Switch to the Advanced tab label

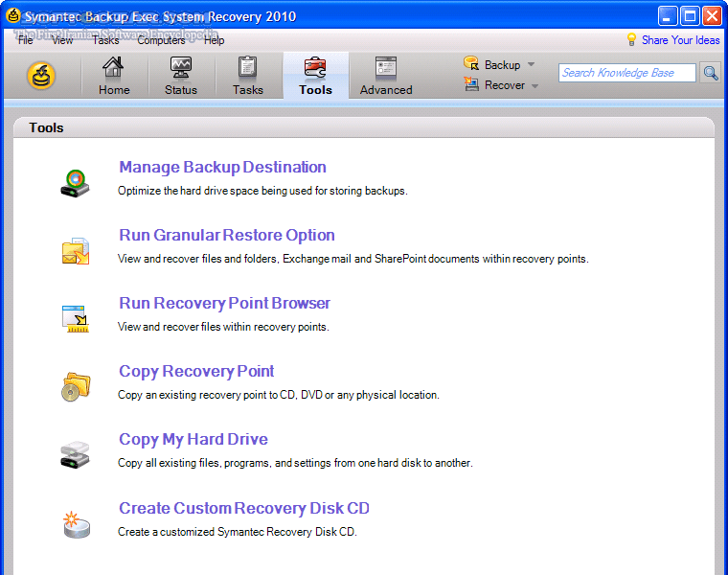point(386,90)
